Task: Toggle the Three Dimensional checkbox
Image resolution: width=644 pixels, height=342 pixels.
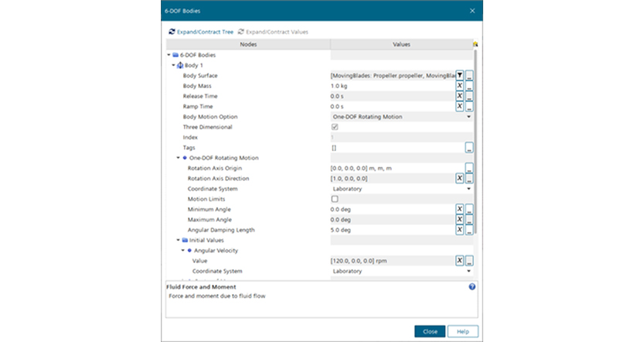Action: [x=335, y=127]
